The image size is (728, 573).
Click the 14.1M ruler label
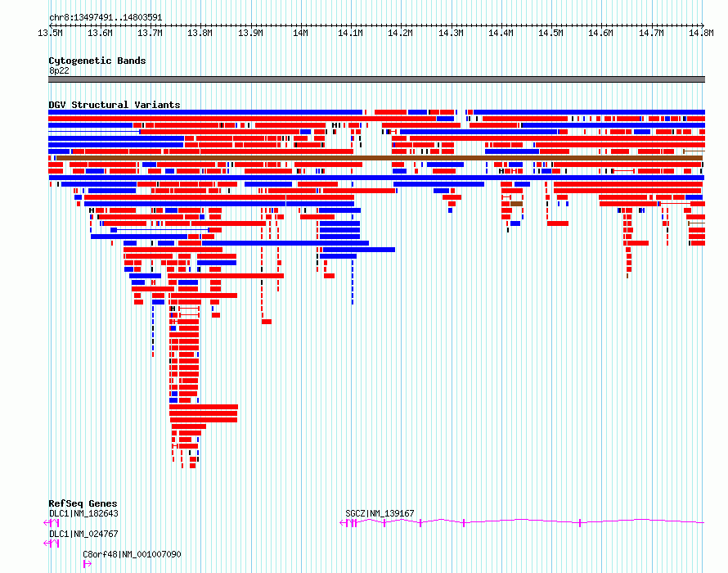(350, 33)
